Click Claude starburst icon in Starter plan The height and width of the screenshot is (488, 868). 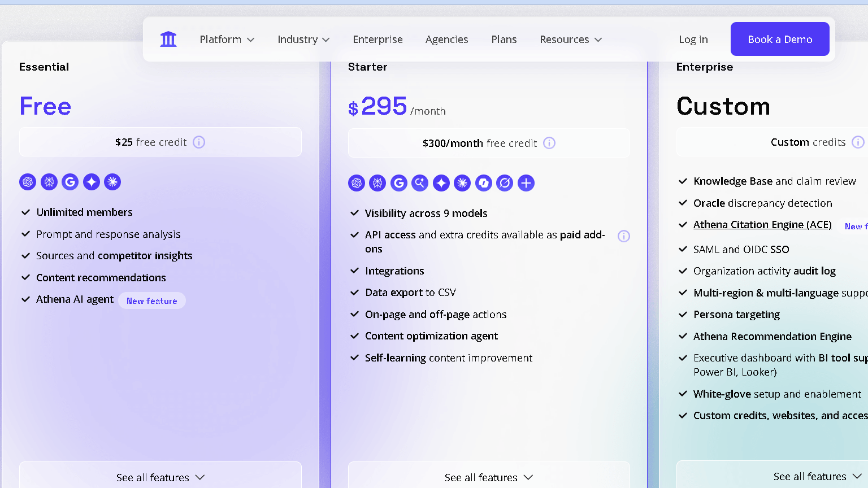462,183
